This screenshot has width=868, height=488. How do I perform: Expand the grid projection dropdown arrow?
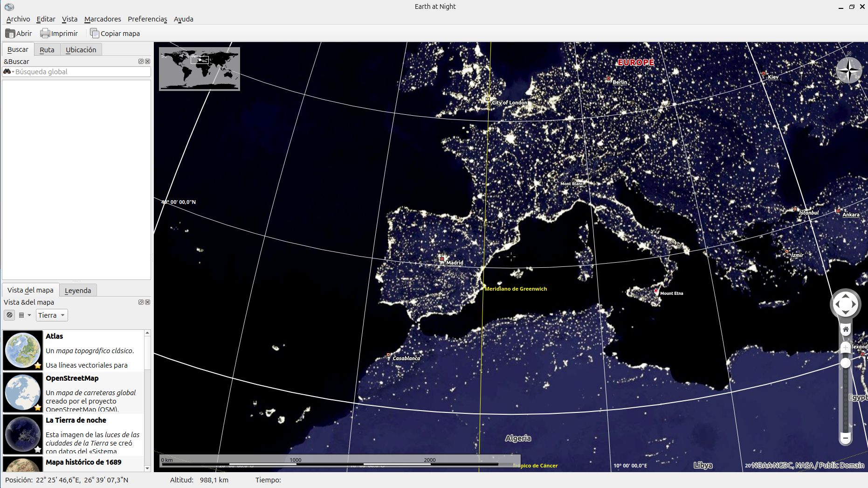(x=29, y=315)
